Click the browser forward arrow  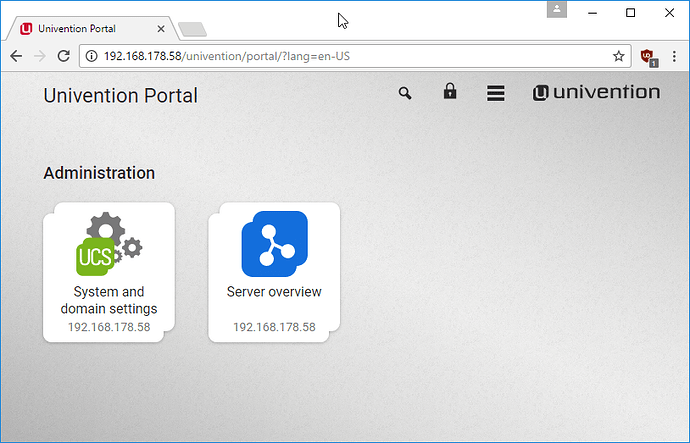tap(40, 56)
